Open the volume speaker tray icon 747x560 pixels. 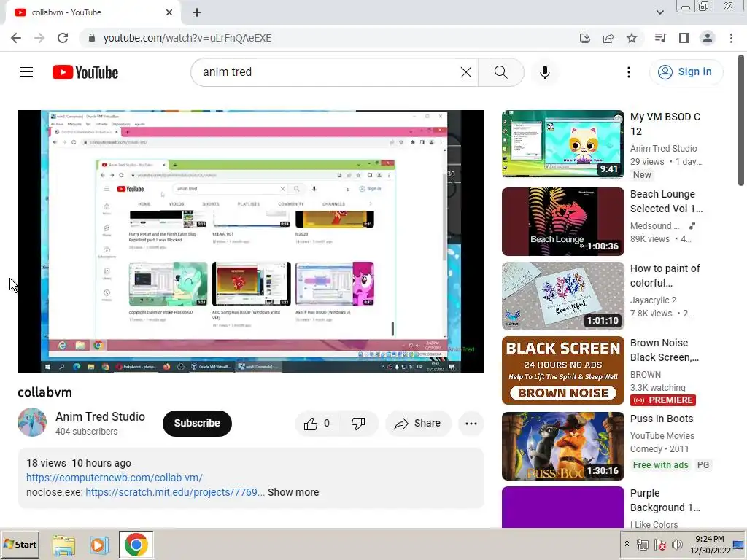676,544
